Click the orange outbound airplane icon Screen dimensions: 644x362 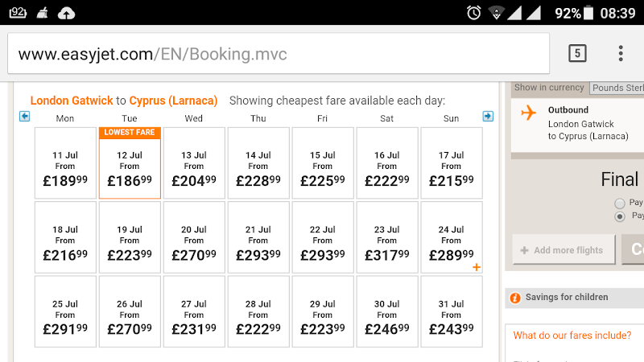pos(529,113)
